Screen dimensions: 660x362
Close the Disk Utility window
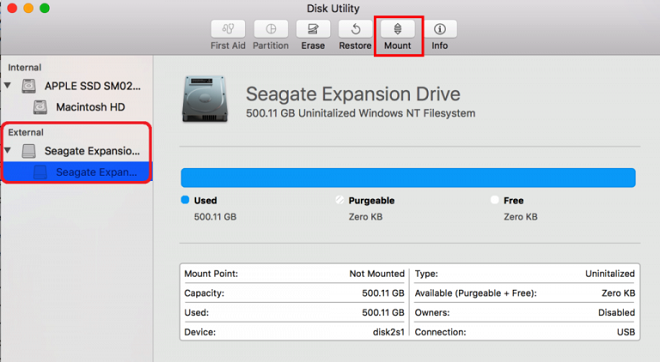click(x=12, y=8)
